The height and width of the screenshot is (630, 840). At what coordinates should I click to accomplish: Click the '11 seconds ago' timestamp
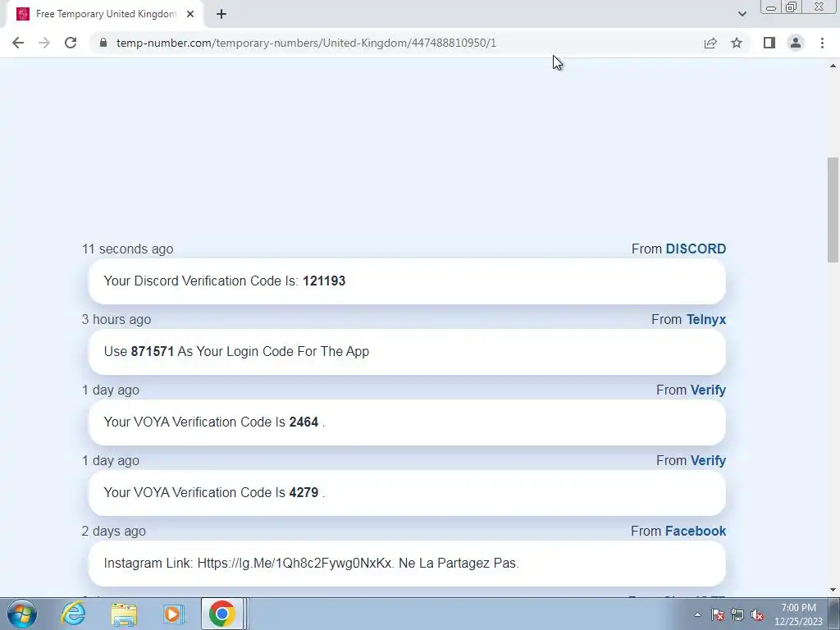(x=127, y=249)
